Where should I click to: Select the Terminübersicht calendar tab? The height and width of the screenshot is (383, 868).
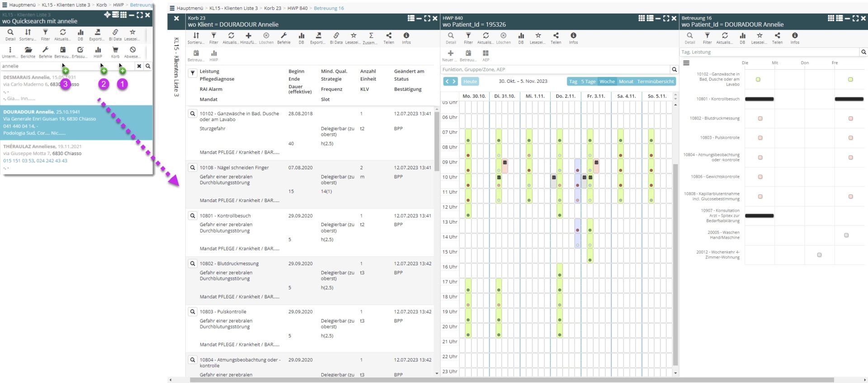(656, 81)
